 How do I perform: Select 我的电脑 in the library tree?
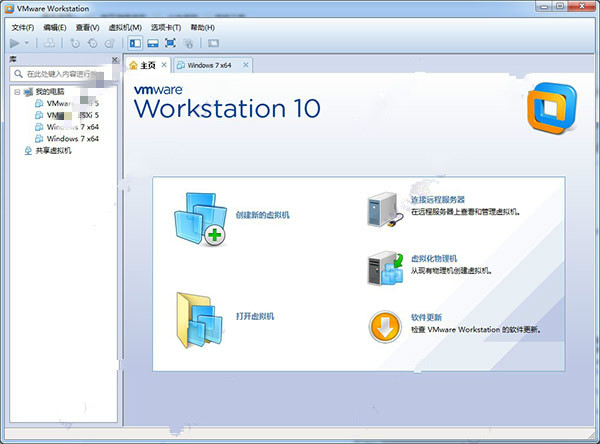coord(50,91)
